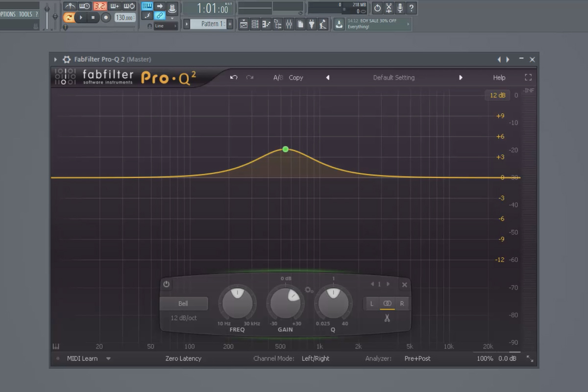Click the Q knob
This screenshot has height=392, width=588.
point(333,302)
